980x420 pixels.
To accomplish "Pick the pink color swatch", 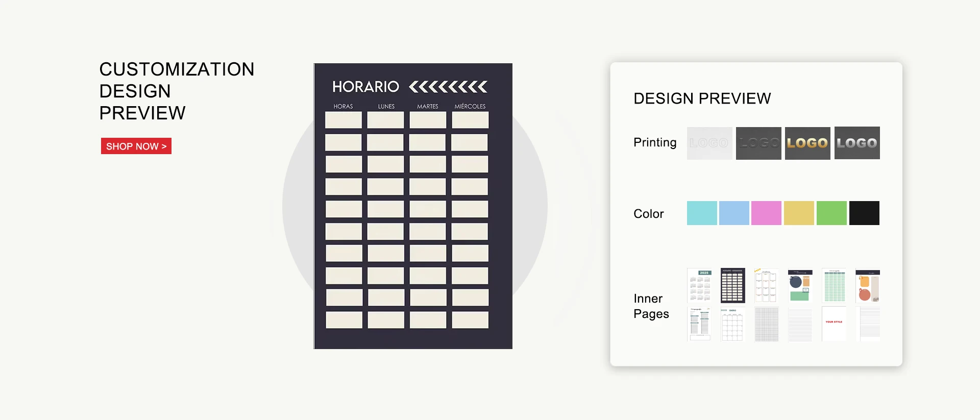I will tap(766, 213).
